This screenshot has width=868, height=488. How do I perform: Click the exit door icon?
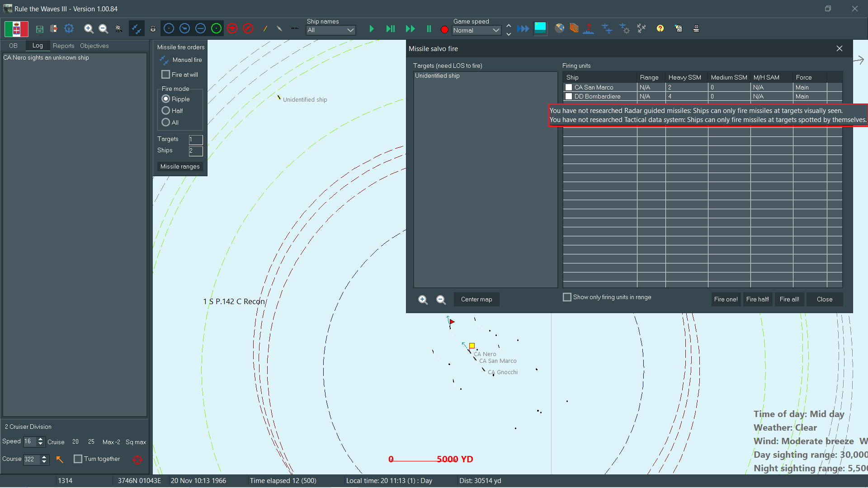54,29
